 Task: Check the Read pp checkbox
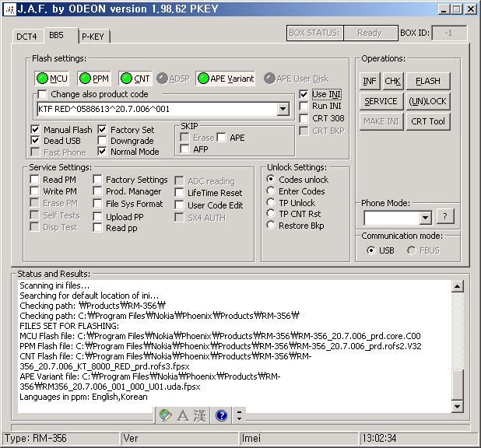[97, 228]
